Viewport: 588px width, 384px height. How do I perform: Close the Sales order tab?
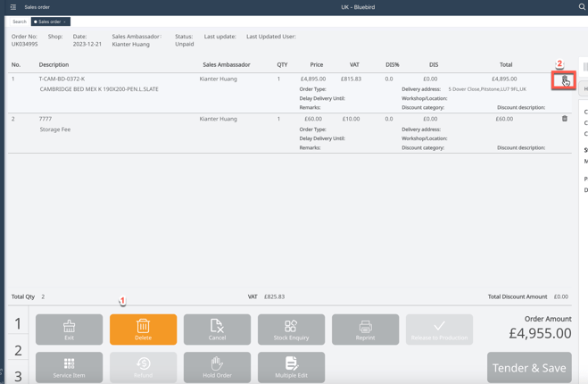(65, 21)
